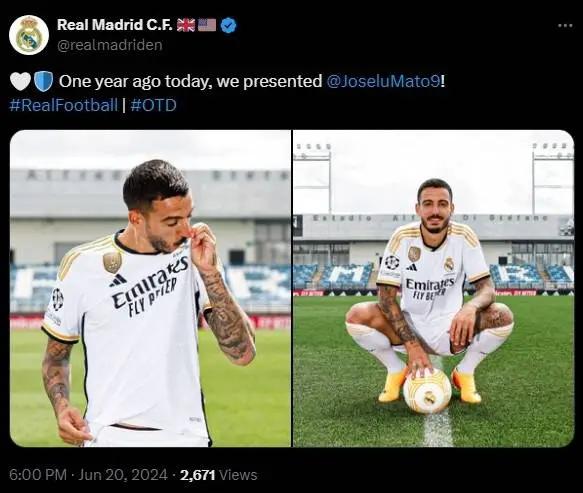Open the @JoseluMato9 mention

click(383, 81)
